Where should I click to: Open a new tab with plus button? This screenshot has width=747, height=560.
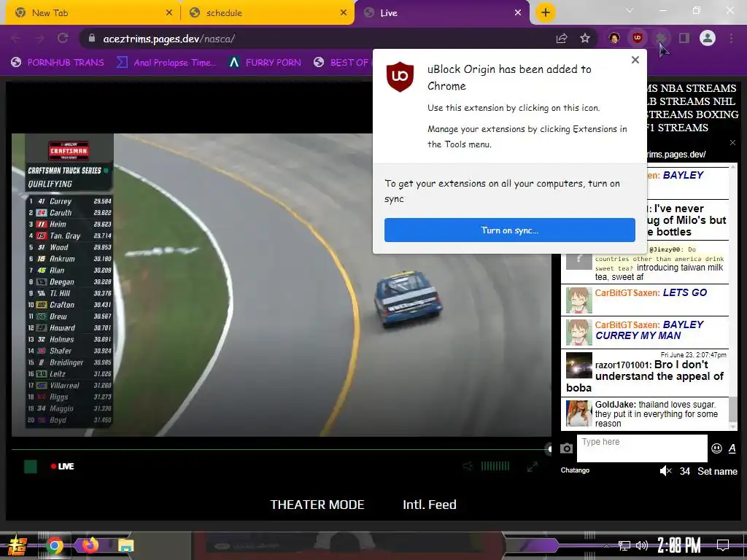tap(546, 13)
